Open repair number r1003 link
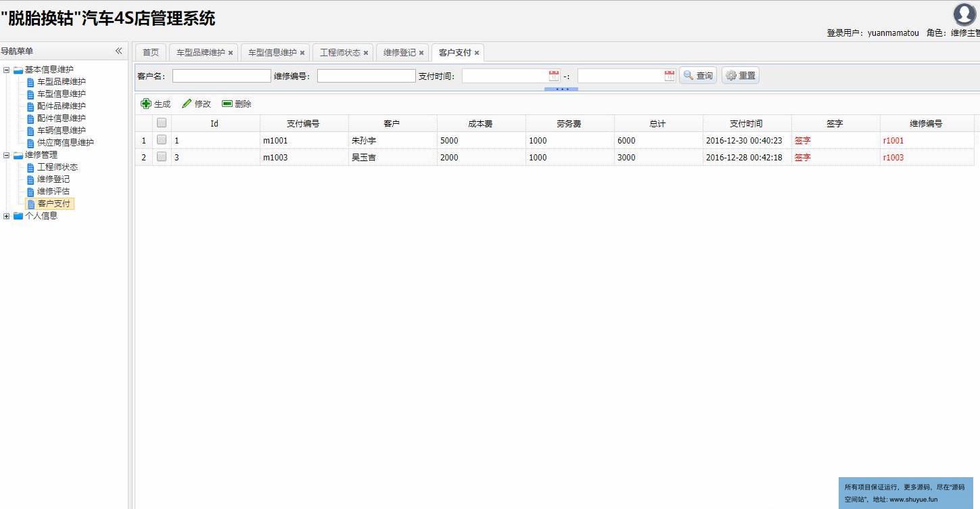The height and width of the screenshot is (509, 980). pyautogui.click(x=893, y=158)
